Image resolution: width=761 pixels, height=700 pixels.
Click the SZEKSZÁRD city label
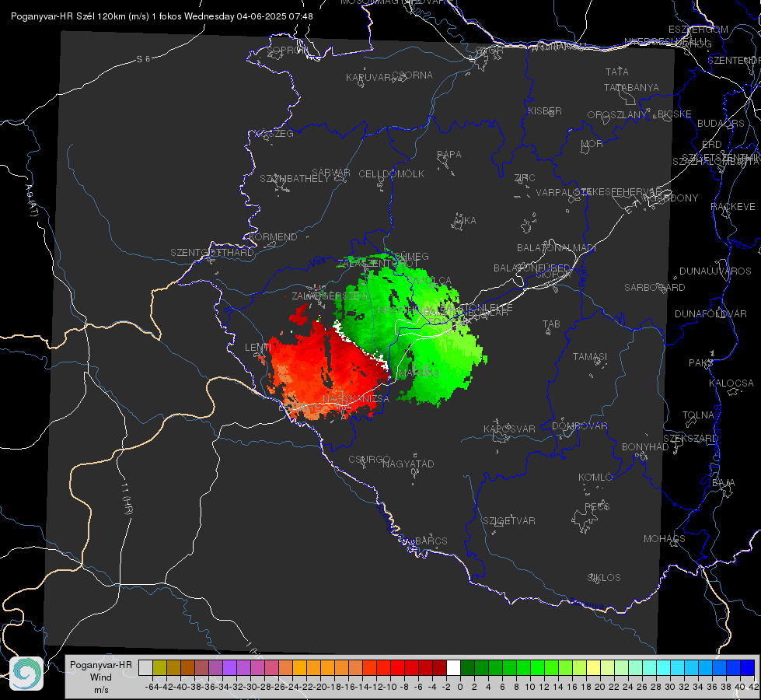(690, 439)
